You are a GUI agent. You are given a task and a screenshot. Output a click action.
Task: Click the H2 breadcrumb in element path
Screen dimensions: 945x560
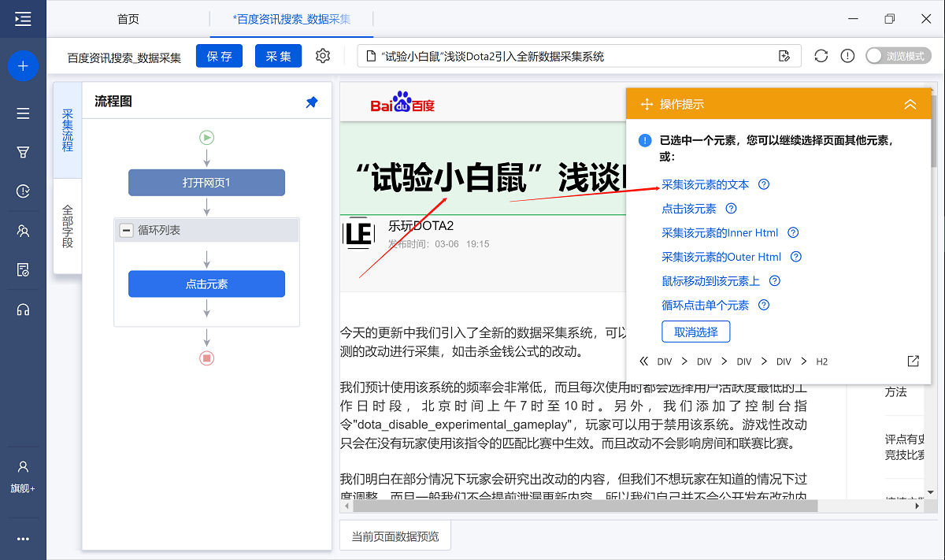pos(822,362)
